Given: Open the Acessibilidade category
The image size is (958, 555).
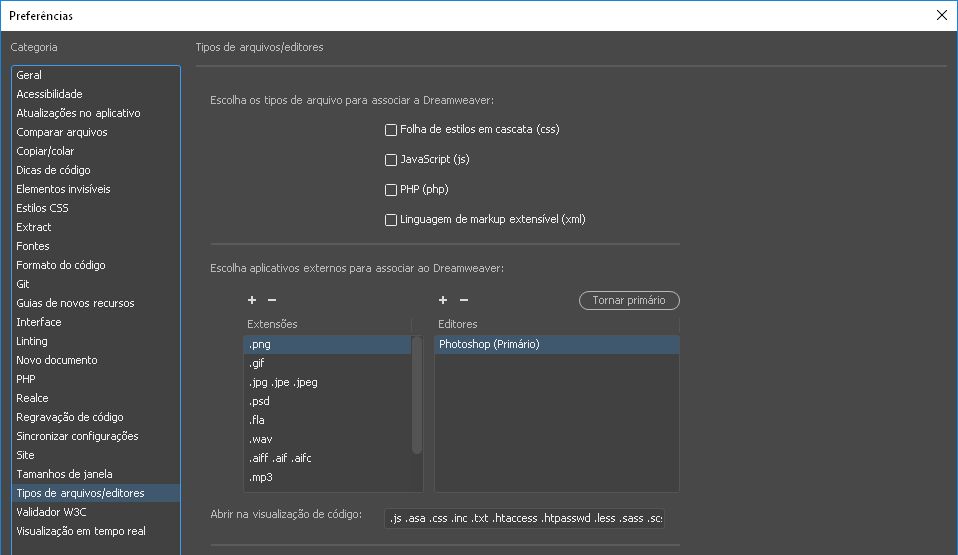Looking at the screenshot, I should pyautogui.click(x=96, y=94).
